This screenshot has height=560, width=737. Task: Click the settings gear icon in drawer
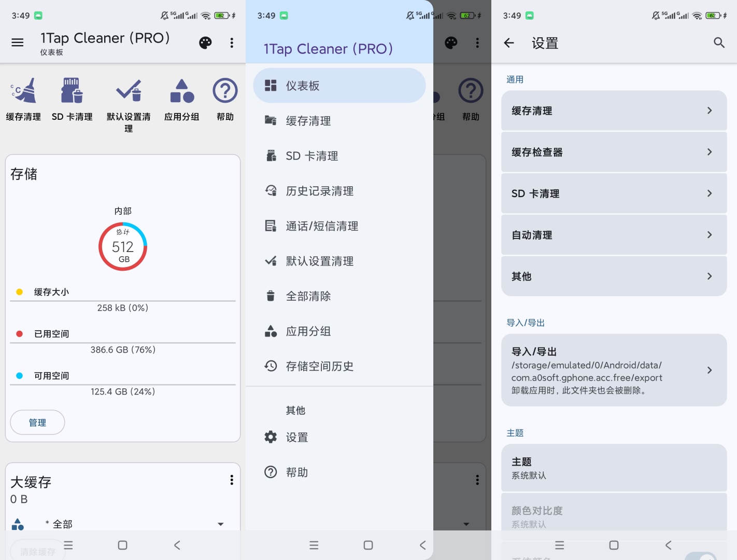click(271, 437)
